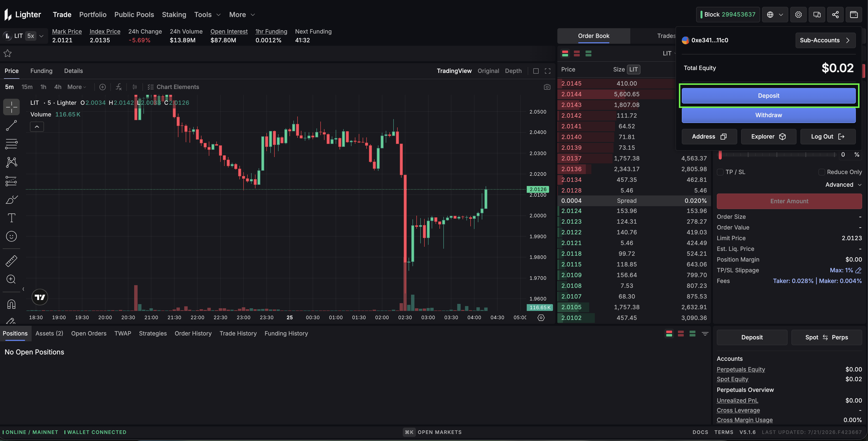Open the emoji icons tool
Viewport: 868px width, 441px height.
pyautogui.click(x=11, y=237)
